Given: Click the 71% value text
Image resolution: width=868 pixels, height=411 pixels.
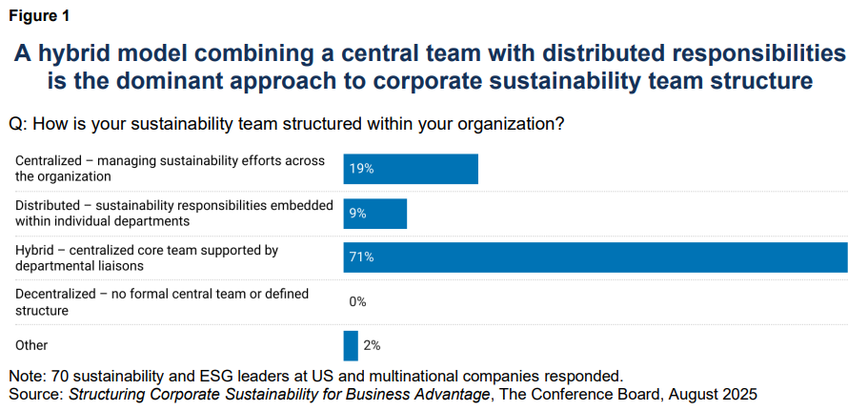Looking at the screenshot, I should pos(361,257).
